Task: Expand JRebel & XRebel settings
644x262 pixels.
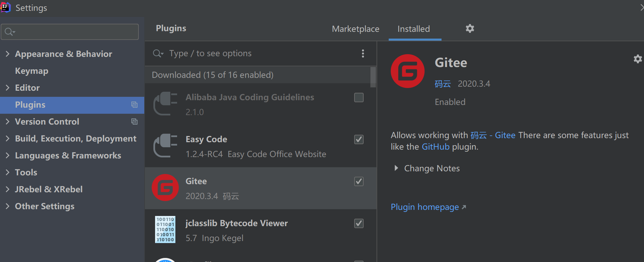Action: 7,189
